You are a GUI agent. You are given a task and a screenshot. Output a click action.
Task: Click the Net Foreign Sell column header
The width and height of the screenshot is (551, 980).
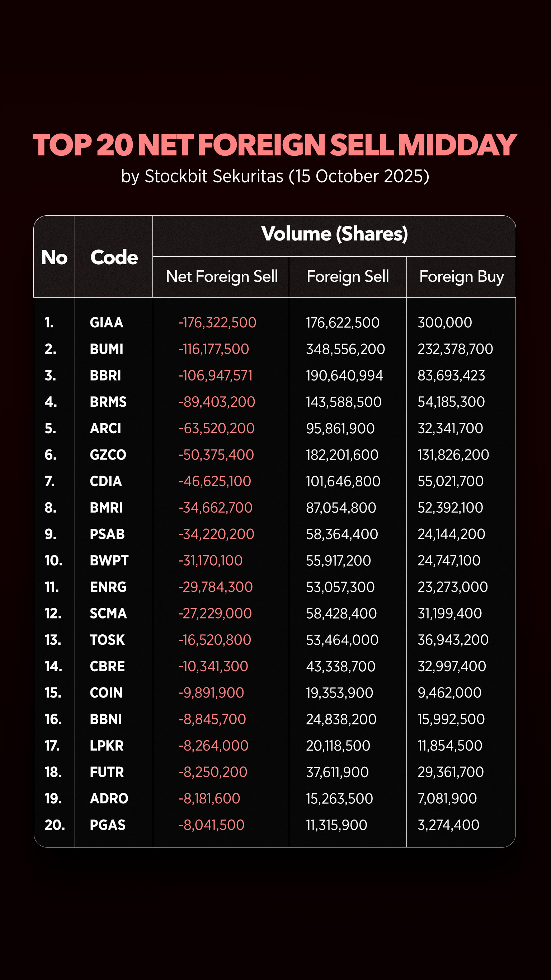click(221, 276)
